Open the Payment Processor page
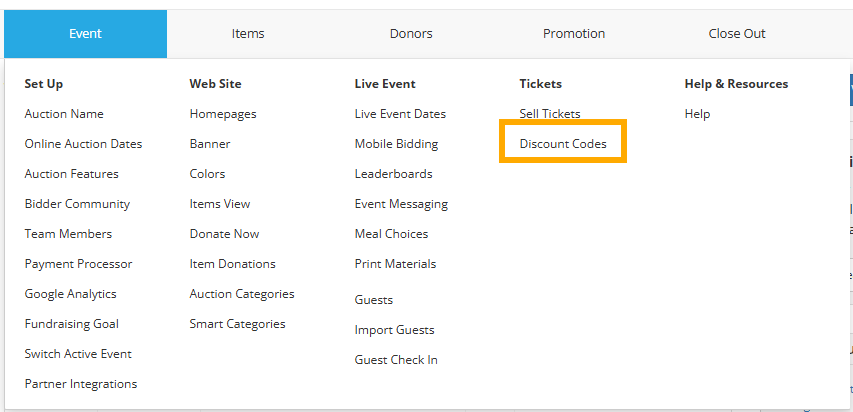This screenshot has height=412, width=853. point(78,264)
